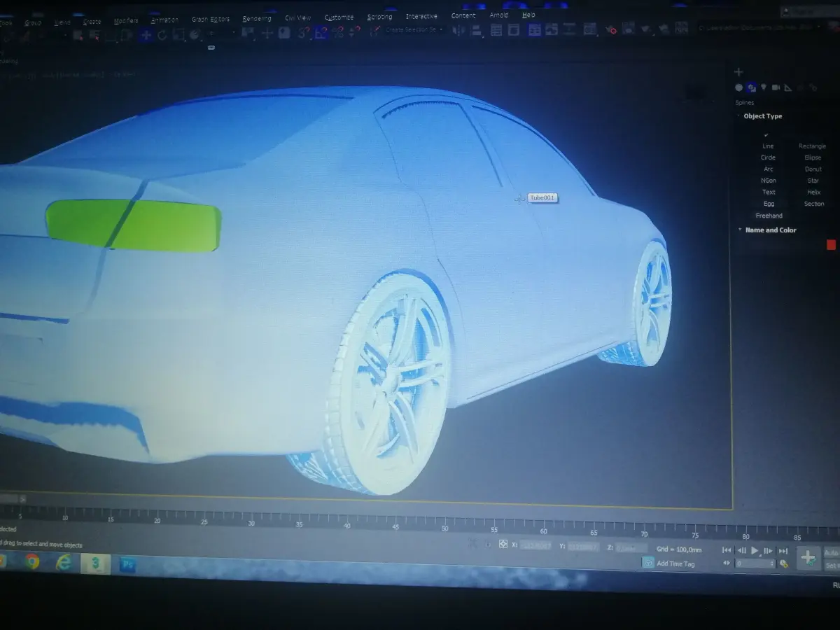The height and width of the screenshot is (630, 840).
Task: Open Chrome from the Windows taskbar
Action: coord(32,561)
